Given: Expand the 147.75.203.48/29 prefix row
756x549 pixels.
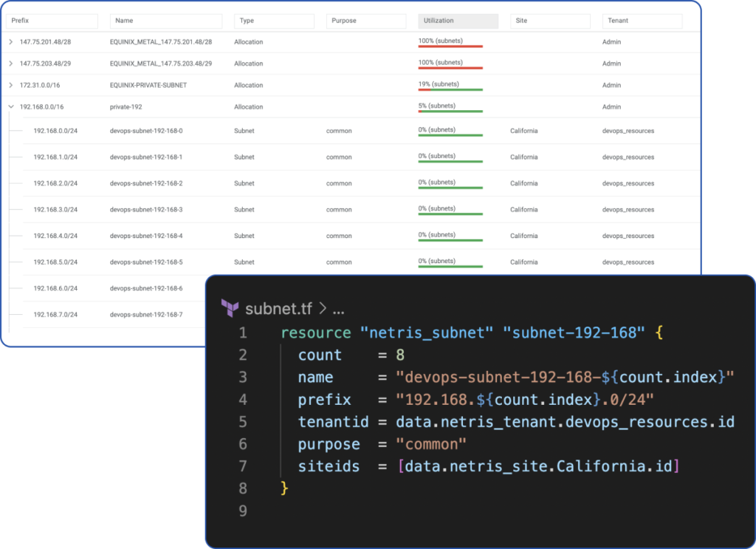Looking at the screenshot, I should [10, 64].
